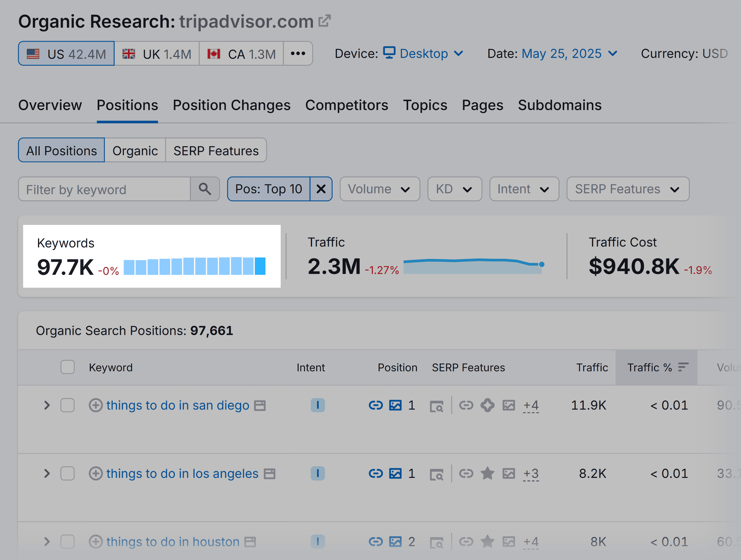The width and height of the screenshot is (741, 560).
Task: Select the UK 1.4M database
Action: (x=157, y=54)
